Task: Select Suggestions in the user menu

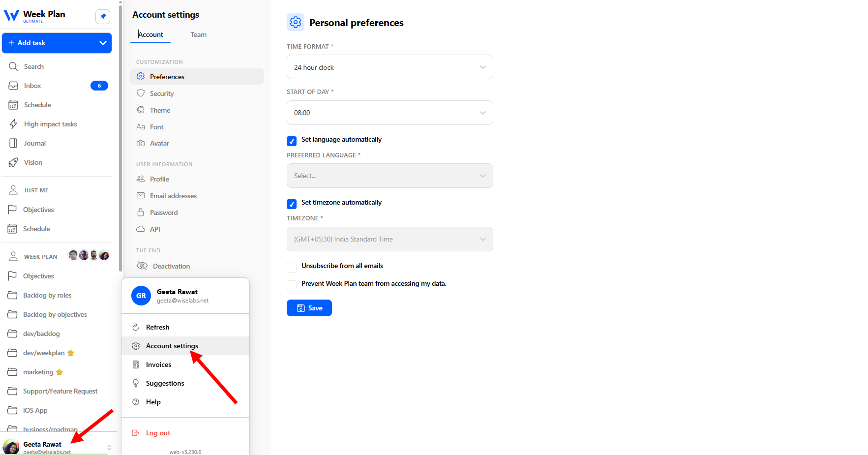Action: (185, 383)
